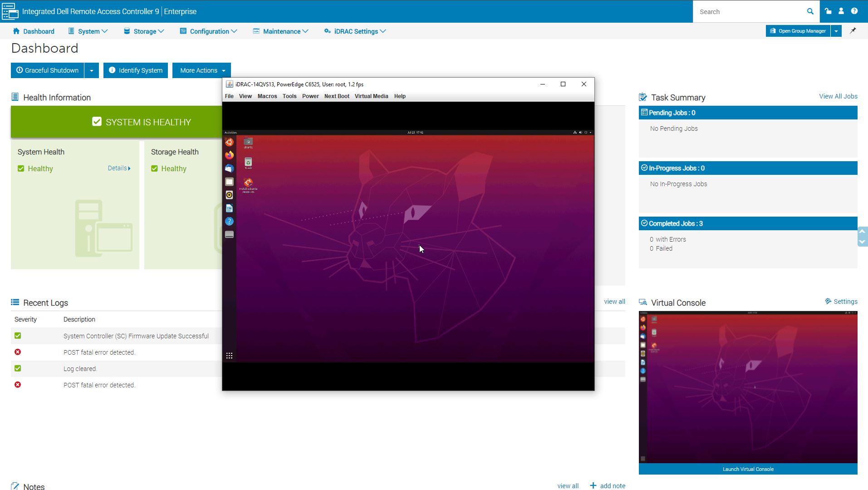
Task: Click the Show Applications grid icon
Action: [x=229, y=356]
